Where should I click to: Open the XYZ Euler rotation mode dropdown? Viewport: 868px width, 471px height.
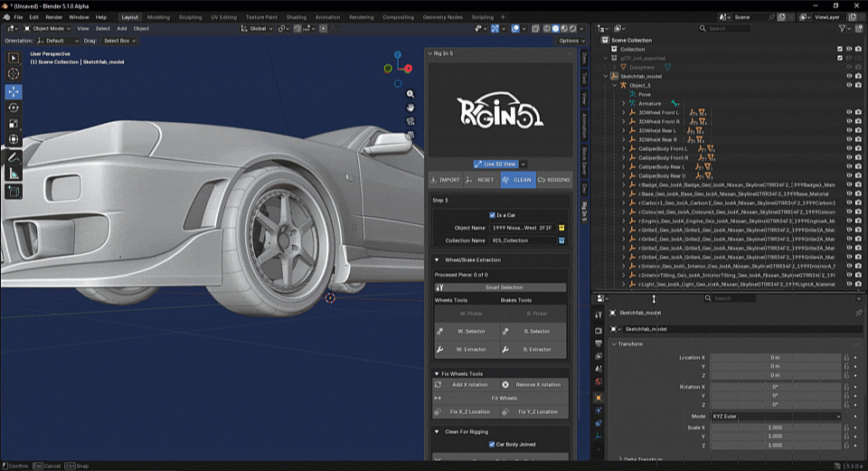[776, 416]
